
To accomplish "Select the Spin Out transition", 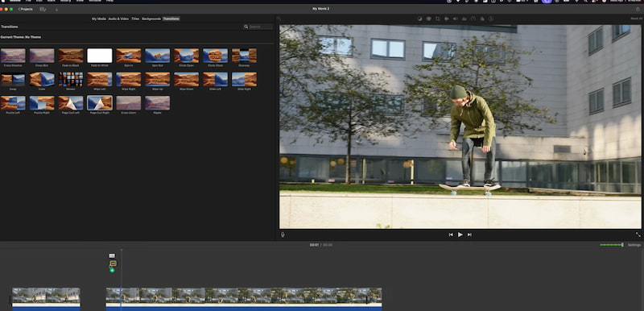I will [157, 56].
